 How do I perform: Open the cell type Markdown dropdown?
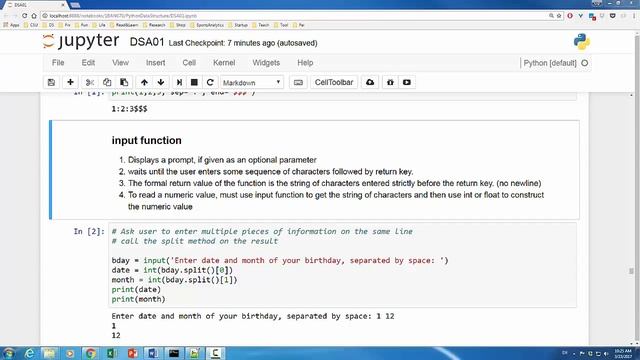pos(252,82)
